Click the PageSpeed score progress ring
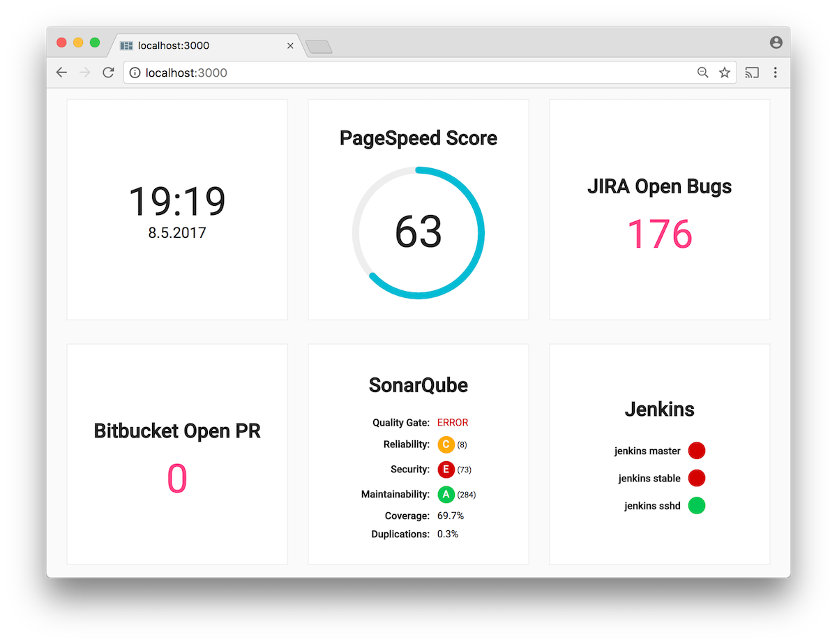 pyautogui.click(x=418, y=231)
